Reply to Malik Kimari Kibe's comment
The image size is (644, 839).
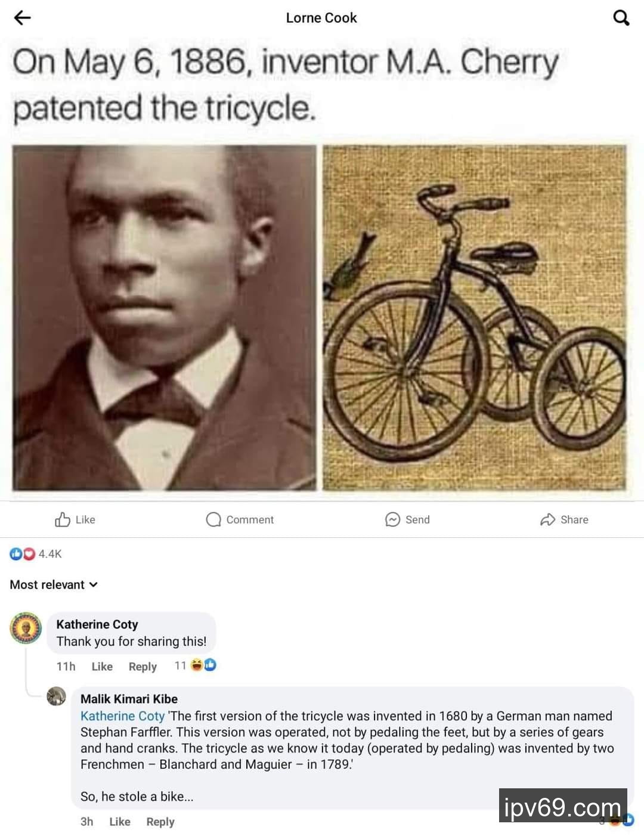pyautogui.click(x=160, y=822)
